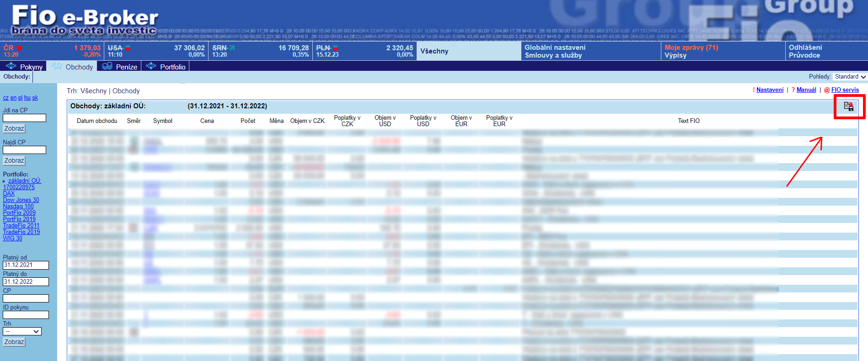Click the handshake icon beside Obchody
This screenshot has width=868, height=361.
57,66
